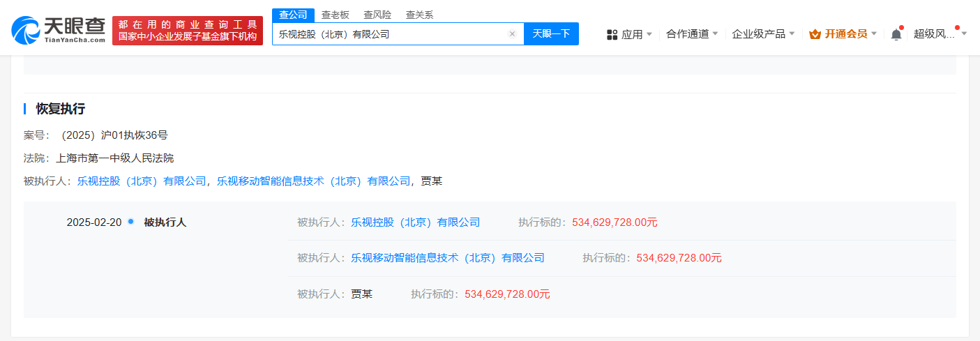
Task: Click the 天眼一下 search button
Action: tap(551, 33)
